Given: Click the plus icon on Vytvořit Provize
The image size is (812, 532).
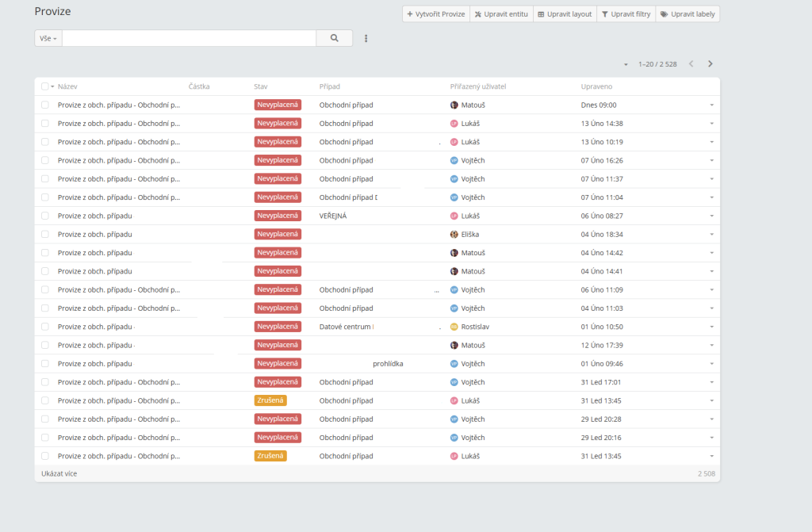Looking at the screenshot, I should 410,13.
